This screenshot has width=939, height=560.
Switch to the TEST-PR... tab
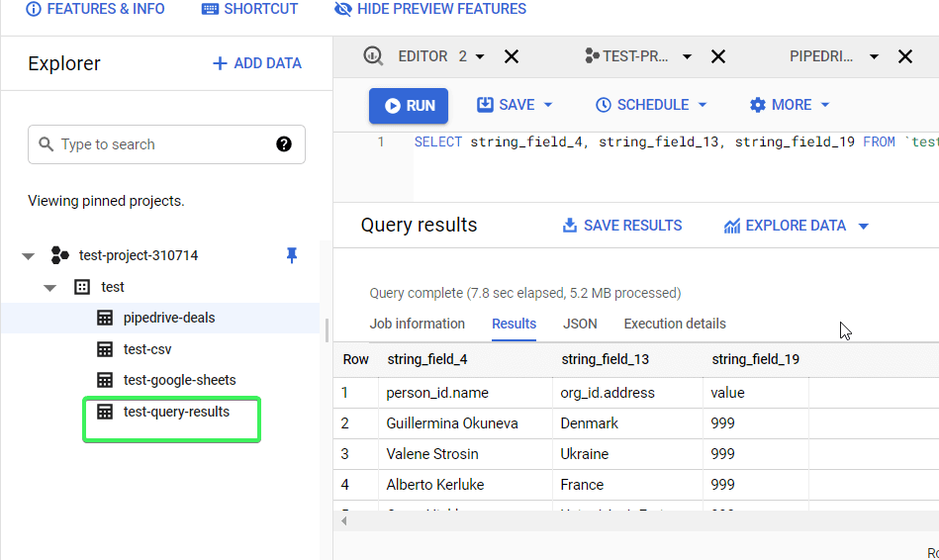tap(635, 56)
